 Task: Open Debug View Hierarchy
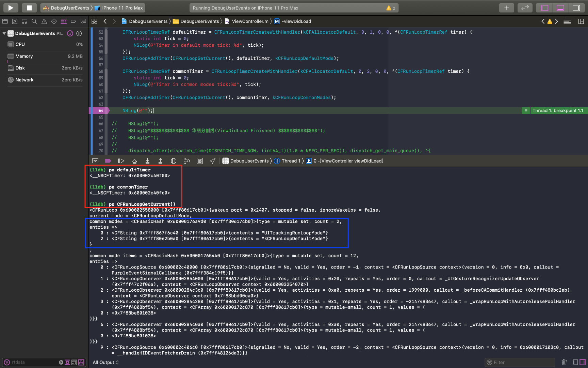click(174, 161)
